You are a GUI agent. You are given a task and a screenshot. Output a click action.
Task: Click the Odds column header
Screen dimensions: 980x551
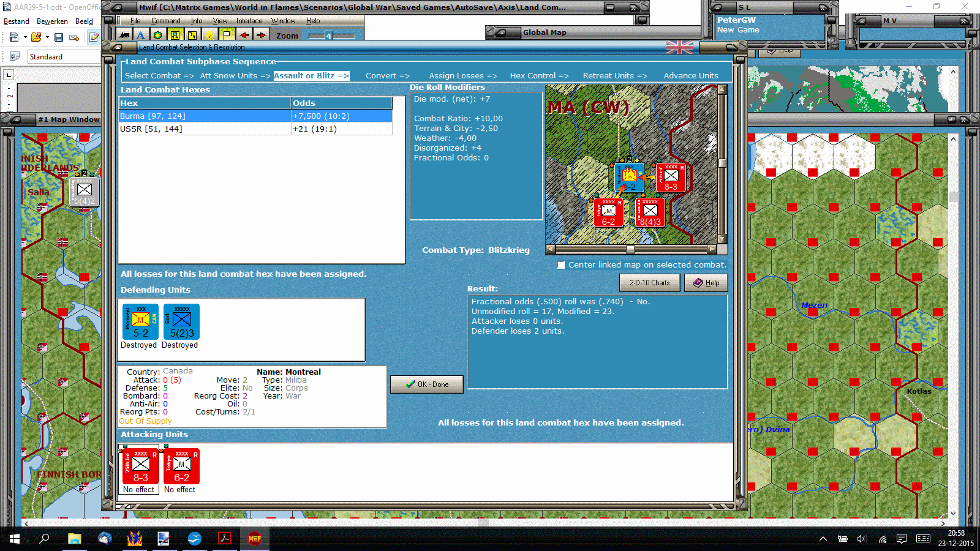342,103
